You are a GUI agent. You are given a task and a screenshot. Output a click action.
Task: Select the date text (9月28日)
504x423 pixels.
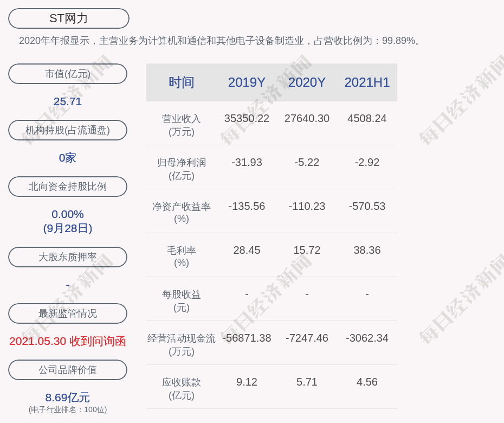tap(68, 228)
